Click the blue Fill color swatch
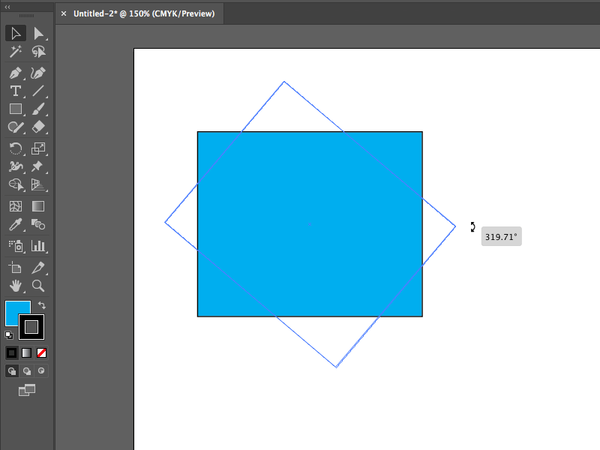This screenshot has height=450, width=600. coord(17,313)
